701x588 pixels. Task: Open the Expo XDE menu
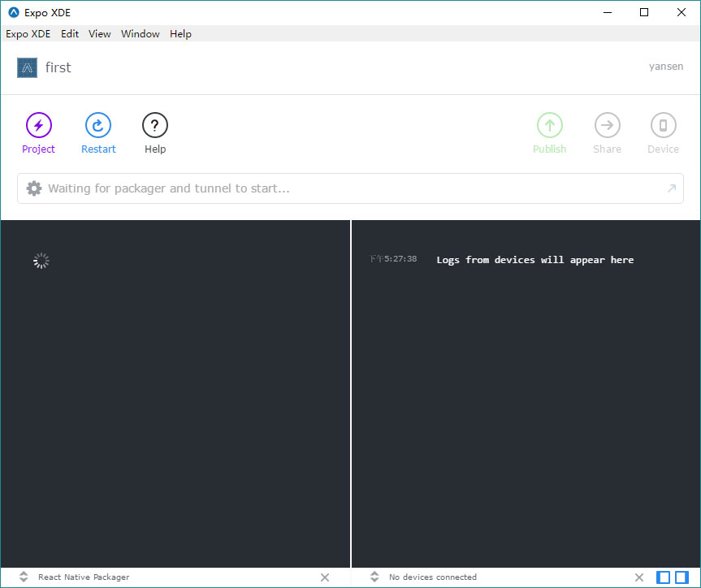pyautogui.click(x=28, y=34)
